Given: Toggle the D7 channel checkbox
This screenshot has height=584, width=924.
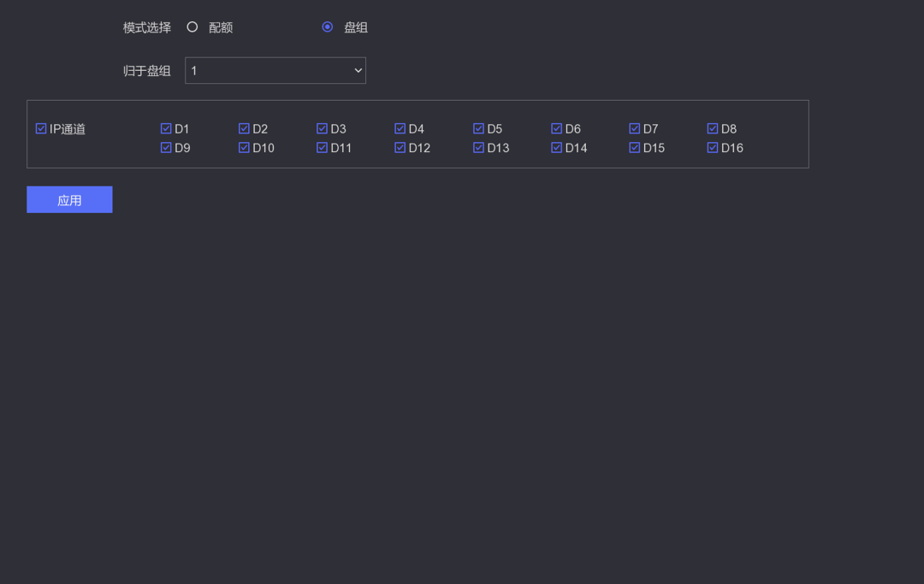Looking at the screenshot, I should (x=634, y=129).
